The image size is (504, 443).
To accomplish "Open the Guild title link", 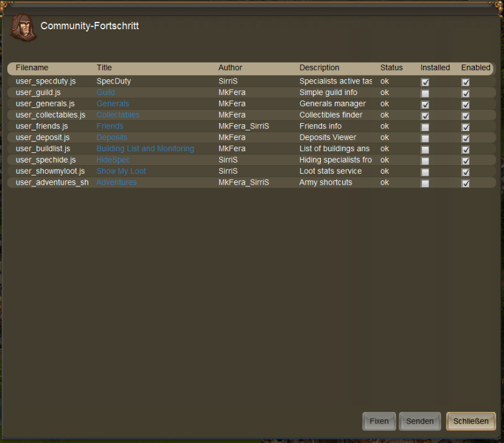I will 105,93.
